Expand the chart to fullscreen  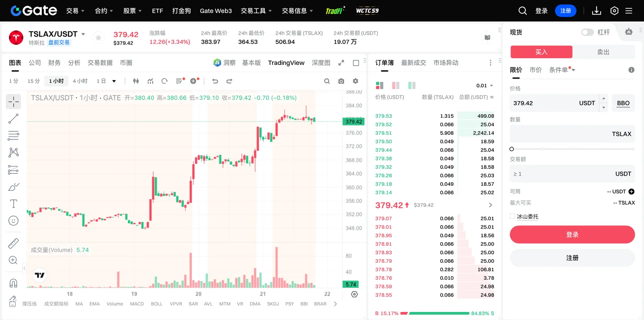tap(341, 63)
